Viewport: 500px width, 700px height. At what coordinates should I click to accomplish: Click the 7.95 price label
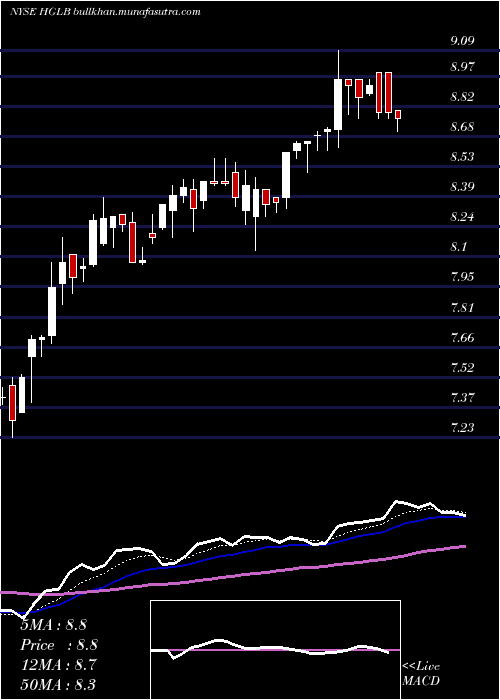[x=462, y=277]
